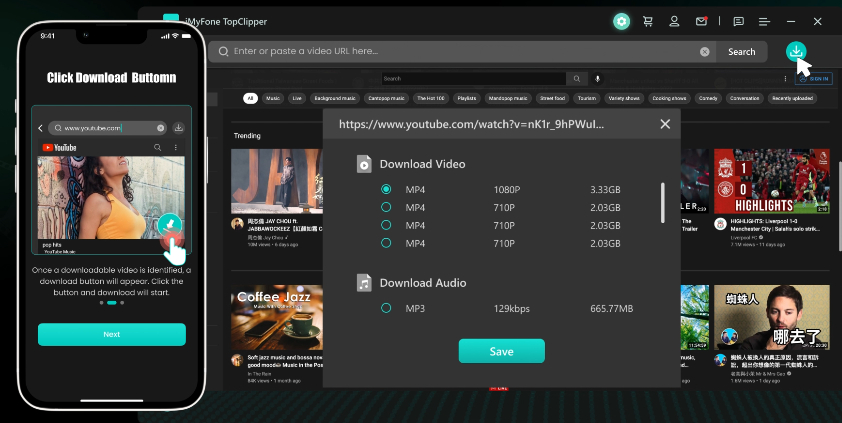Click the floating teal download button on phone video

(x=170, y=224)
